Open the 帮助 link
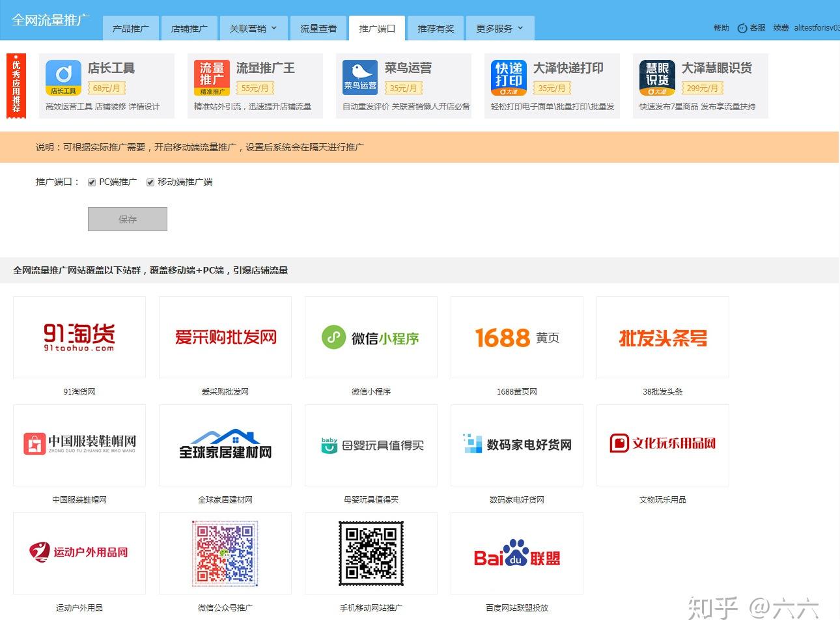The width and height of the screenshot is (840, 642). pos(721,28)
